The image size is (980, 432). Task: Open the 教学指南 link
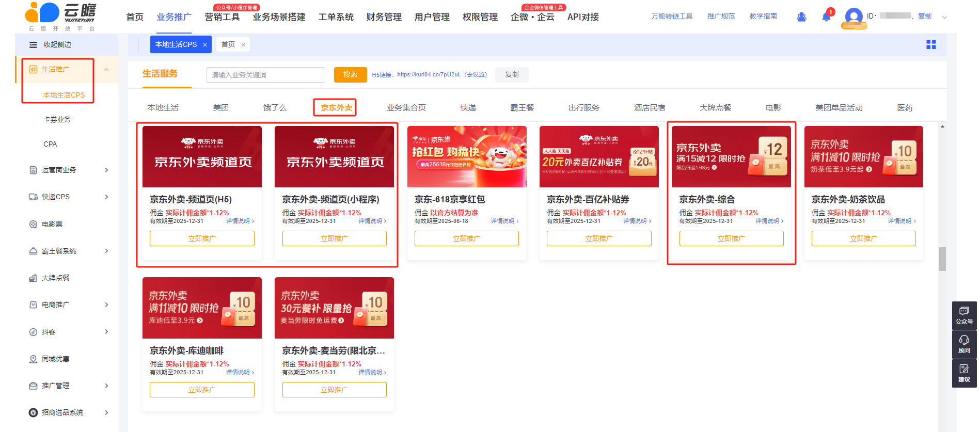coord(763,17)
